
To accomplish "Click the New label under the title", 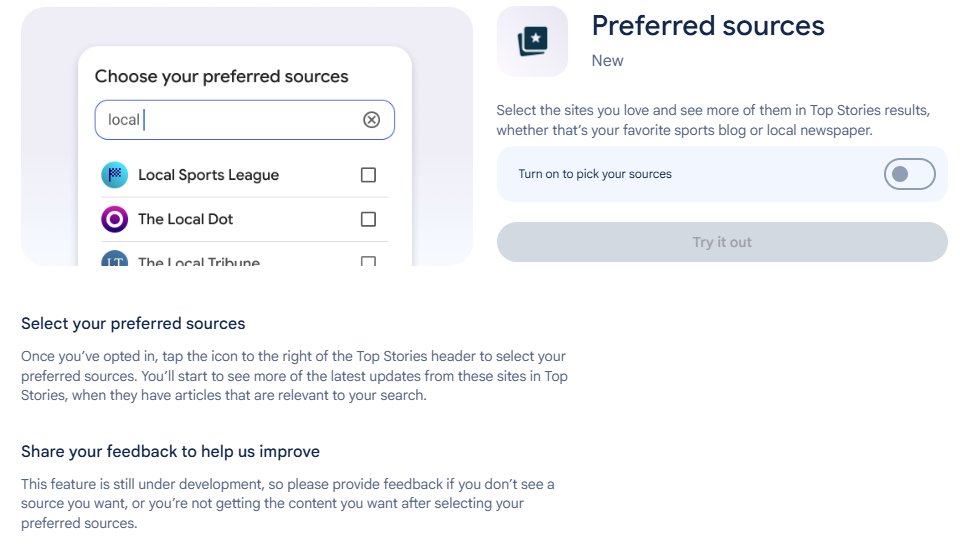I will click(607, 61).
